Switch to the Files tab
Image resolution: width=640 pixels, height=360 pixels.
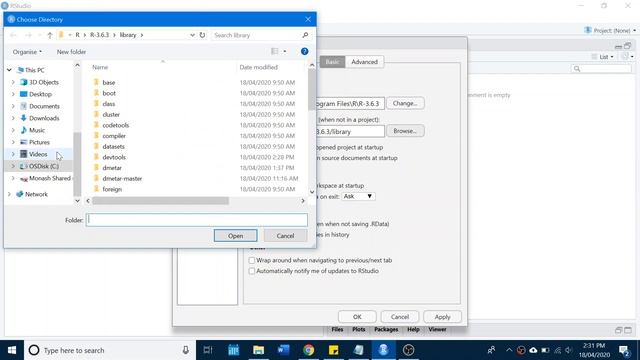coord(337,329)
